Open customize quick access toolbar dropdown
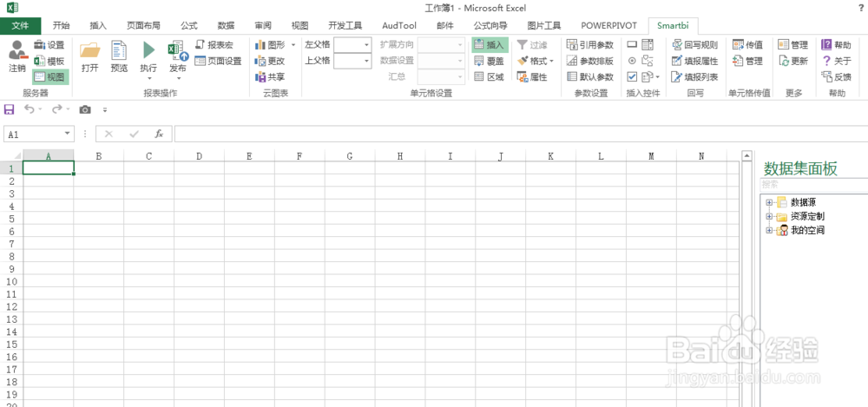This screenshot has width=868, height=407. (105, 110)
